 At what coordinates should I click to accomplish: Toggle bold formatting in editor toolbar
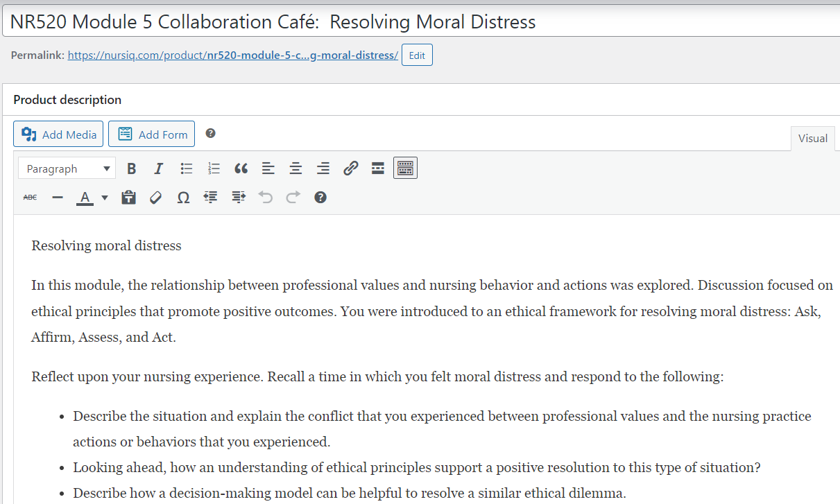[x=131, y=168]
